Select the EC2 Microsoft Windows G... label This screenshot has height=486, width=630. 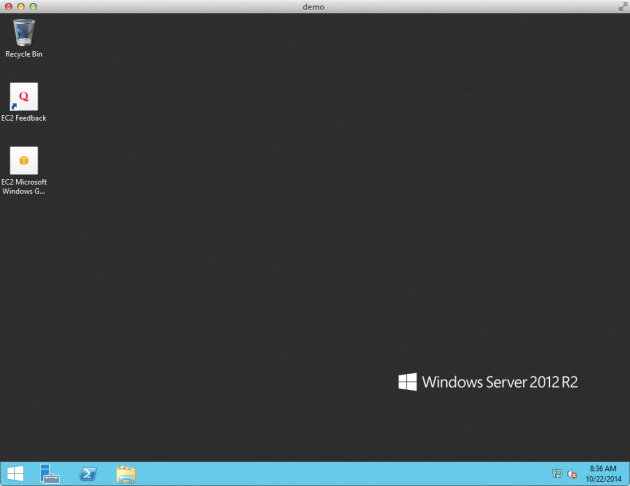tap(24, 187)
